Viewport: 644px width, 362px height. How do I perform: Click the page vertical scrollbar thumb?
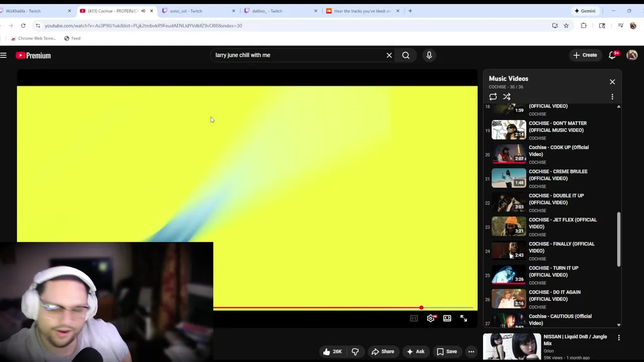pyautogui.click(x=619, y=239)
